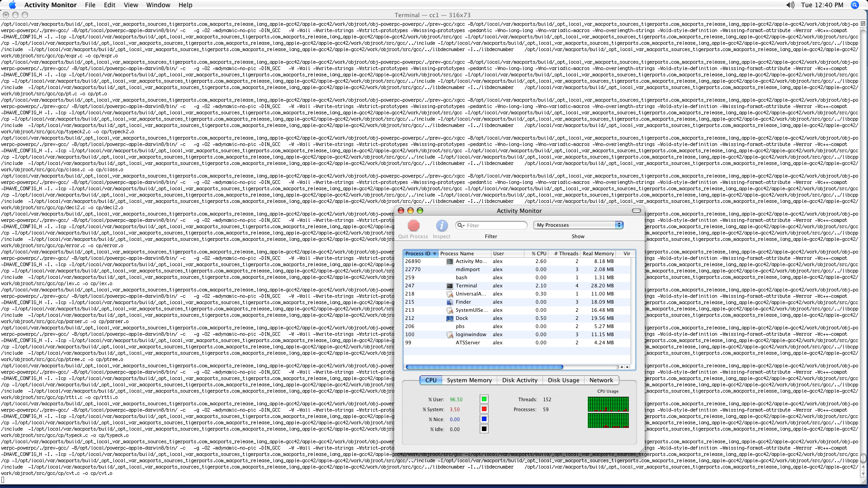Sort by the User column header
This screenshot has width=868, height=488.
pos(507,253)
